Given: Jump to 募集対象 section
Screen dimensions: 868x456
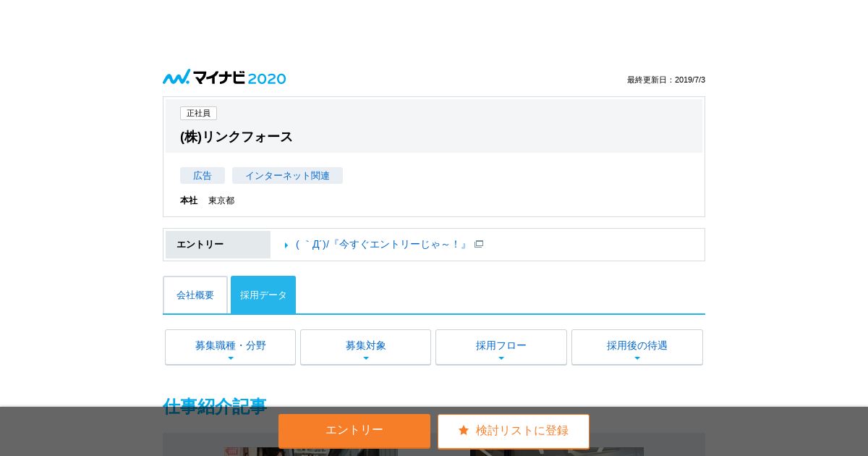Looking at the screenshot, I should point(365,347).
